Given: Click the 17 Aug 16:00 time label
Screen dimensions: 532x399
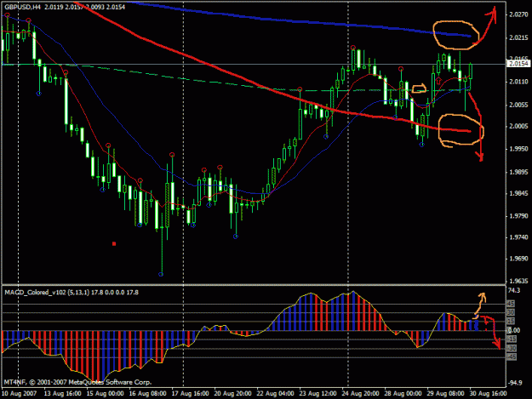Looking at the screenshot, I should 190,394.
